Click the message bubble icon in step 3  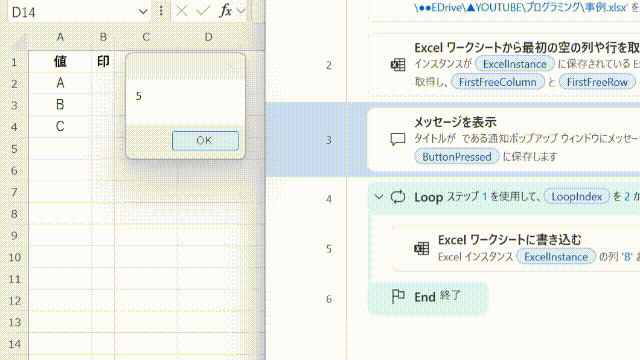point(398,139)
